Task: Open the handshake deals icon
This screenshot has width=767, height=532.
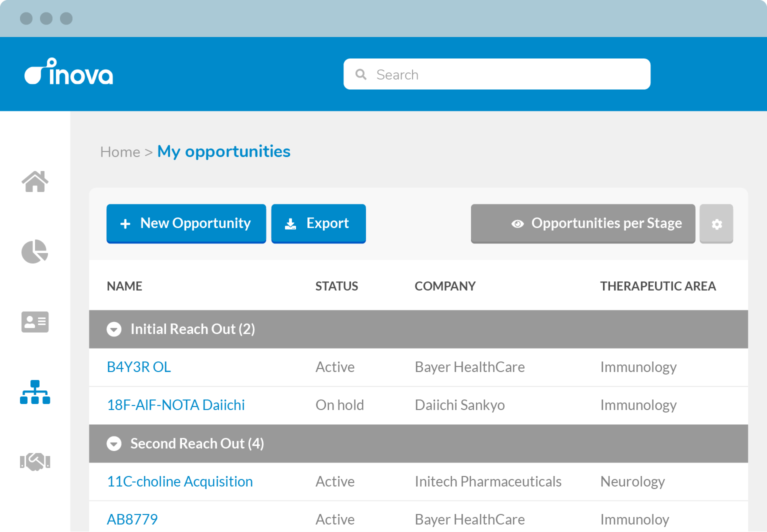Action: [35, 461]
